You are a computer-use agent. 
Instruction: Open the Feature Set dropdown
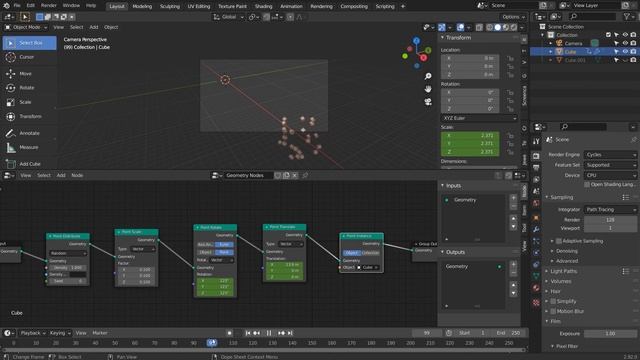[610, 165]
